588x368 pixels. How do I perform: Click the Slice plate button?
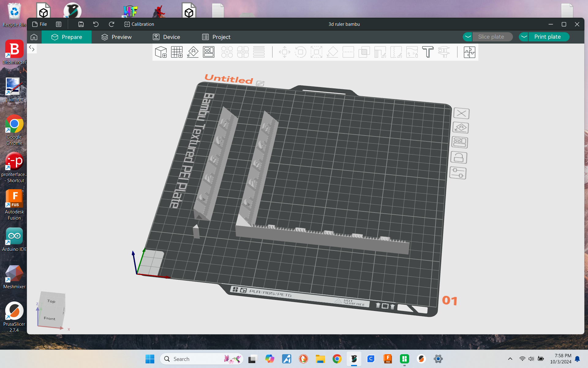point(492,37)
